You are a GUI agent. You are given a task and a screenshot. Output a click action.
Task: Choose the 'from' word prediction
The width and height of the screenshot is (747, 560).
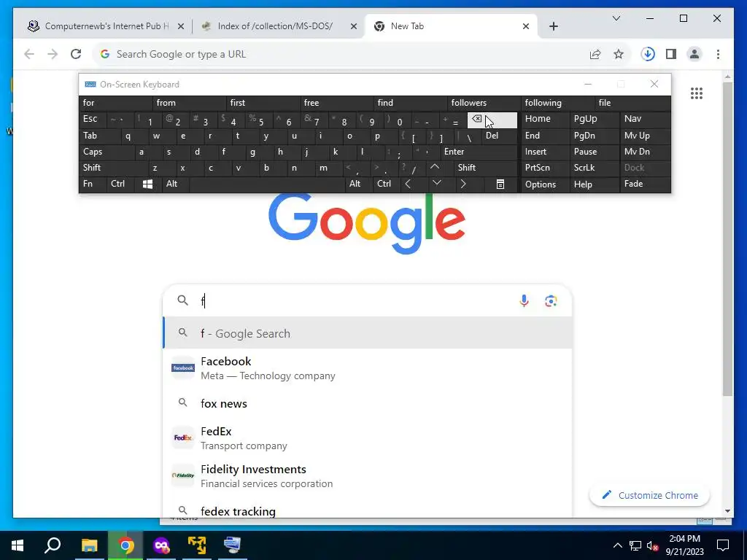[x=189, y=103]
